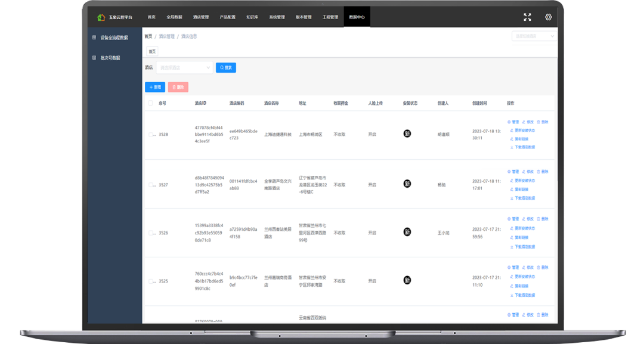Image resolution: width=644 pixels, height=344 pixels.
Task: Click the 新 status badge in row 3528
Action: (x=407, y=134)
